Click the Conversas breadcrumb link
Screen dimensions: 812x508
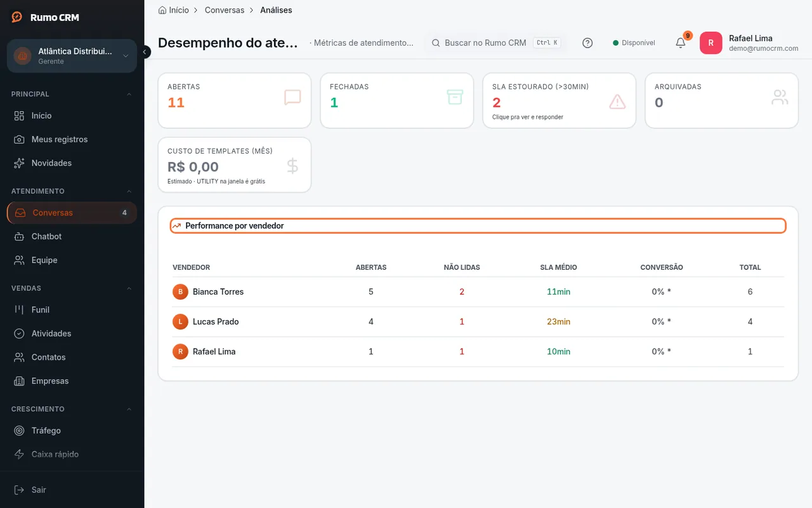coord(225,10)
